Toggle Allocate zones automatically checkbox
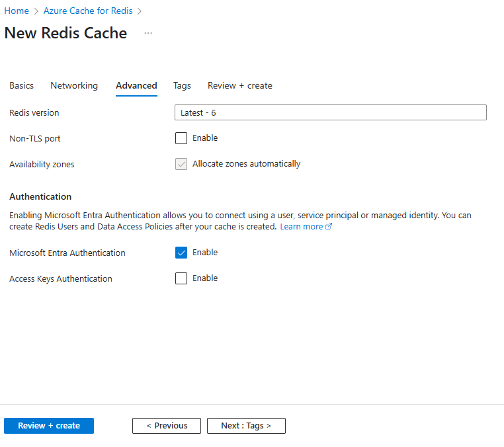Screen dimensions: 504x447 181,164
